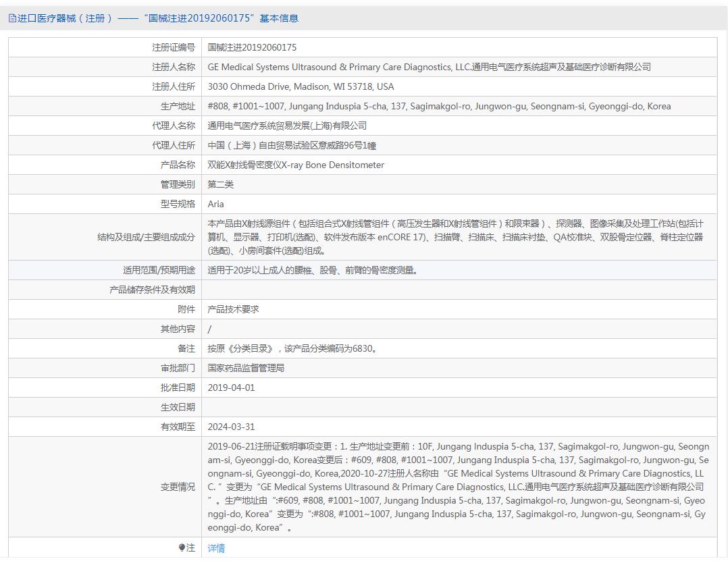Select the 注册人名称 label

click(x=173, y=67)
